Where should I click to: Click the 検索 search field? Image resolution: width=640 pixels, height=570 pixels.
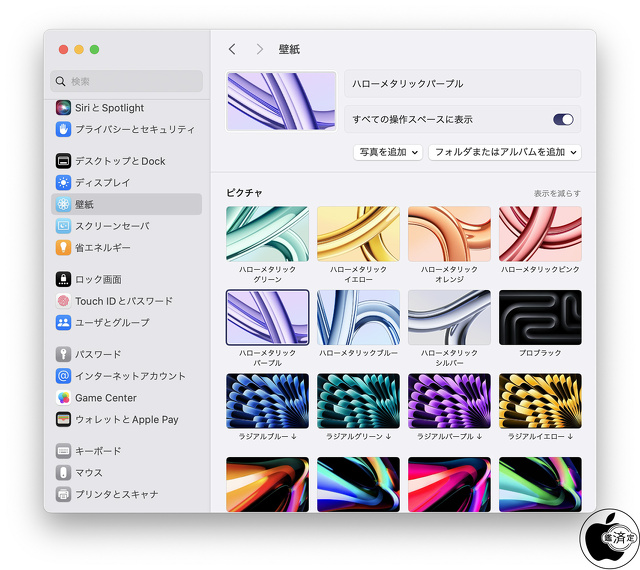pos(127,81)
